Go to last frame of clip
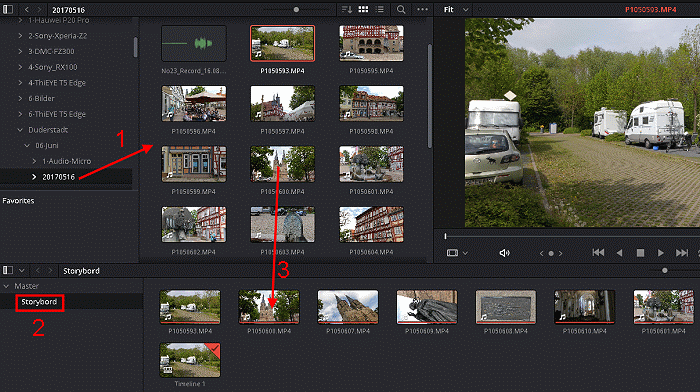Viewport: 700px width, 392px height. click(682, 253)
